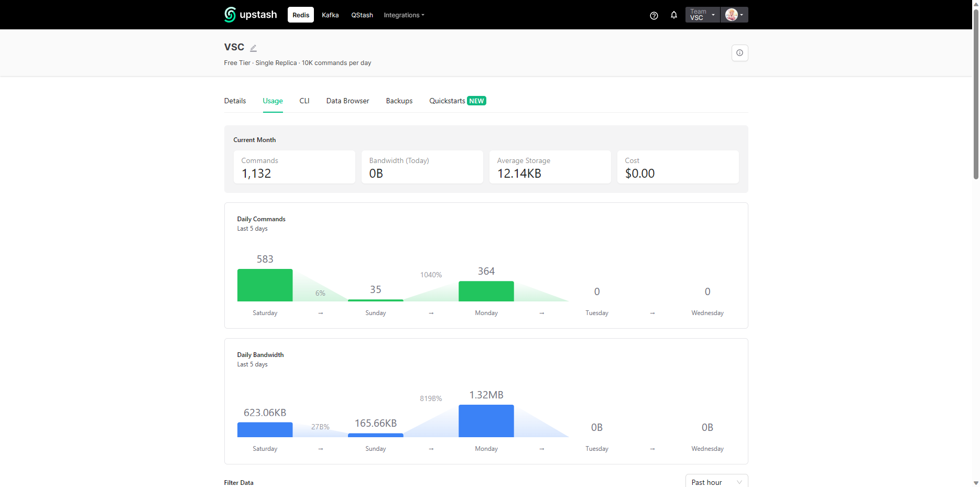The height and width of the screenshot is (487, 980).
Task: Click the pencil icon to rename VSC
Action: tap(253, 48)
